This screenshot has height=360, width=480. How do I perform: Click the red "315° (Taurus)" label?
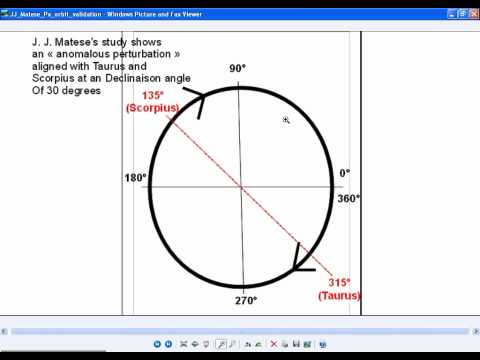tap(339, 289)
